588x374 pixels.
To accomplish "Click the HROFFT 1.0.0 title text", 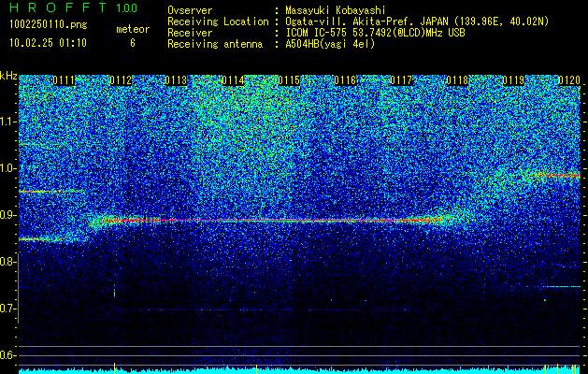I will coord(74,7).
